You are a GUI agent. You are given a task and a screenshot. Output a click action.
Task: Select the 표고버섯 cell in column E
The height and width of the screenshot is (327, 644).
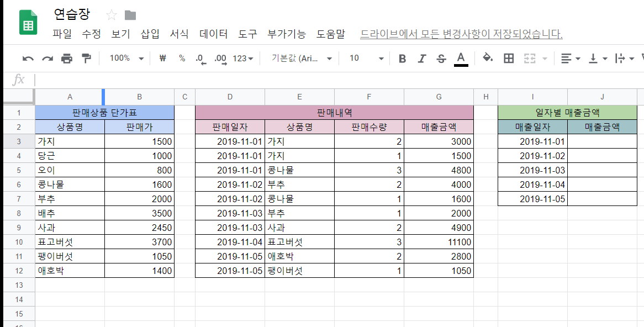299,242
